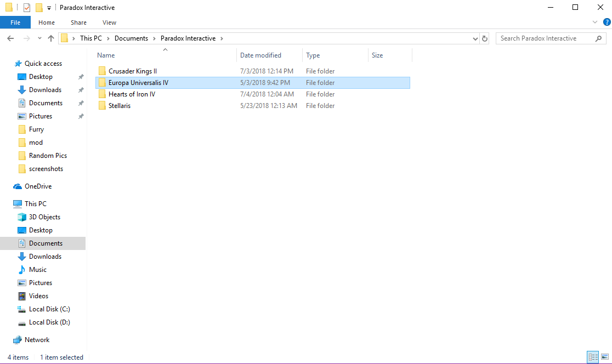Select the Stellaris folder
The image size is (612, 364).
click(253, 106)
